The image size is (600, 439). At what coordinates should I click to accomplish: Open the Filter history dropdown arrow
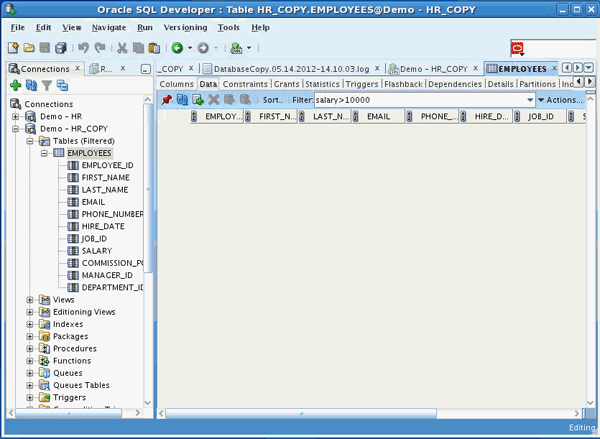pos(530,100)
